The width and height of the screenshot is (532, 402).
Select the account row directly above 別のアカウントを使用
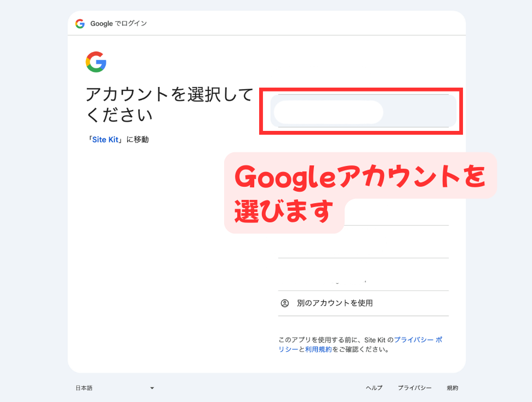(x=363, y=274)
